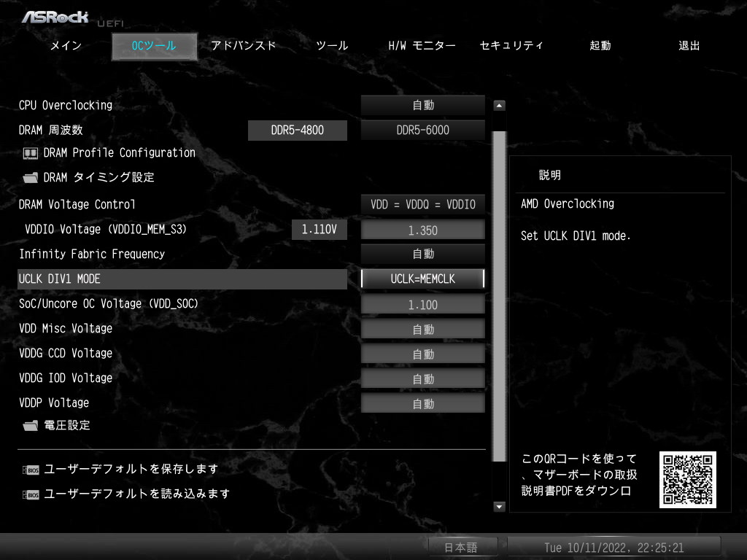Select DRAM 周波数 label
Screen dimensions: 747x560
coord(51,130)
